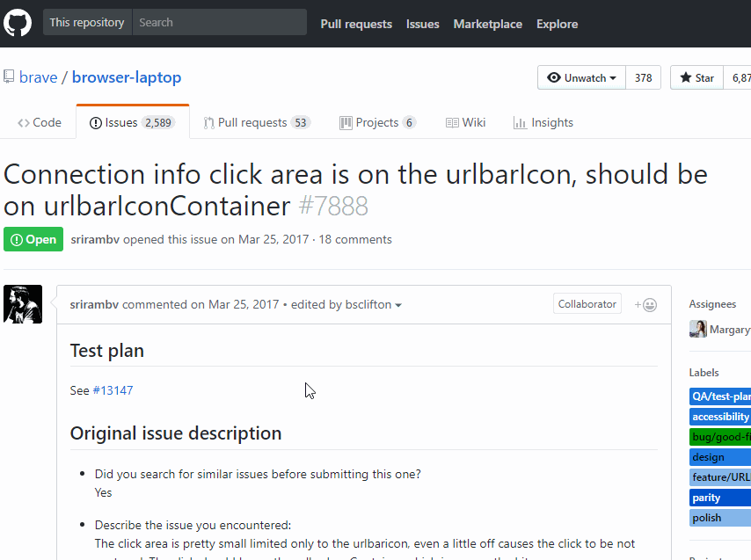Click the 'Test plan' heading
751x560 pixels.
tap(106, 351)
